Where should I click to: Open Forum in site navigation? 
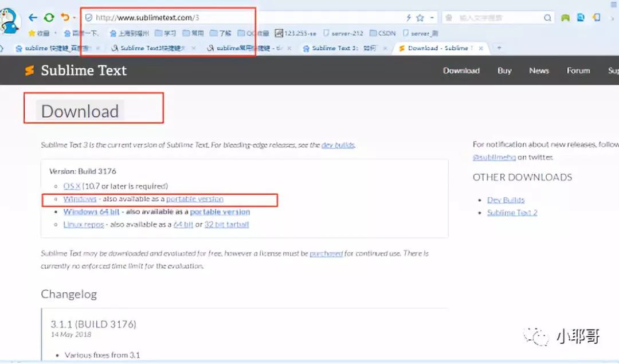578,71
